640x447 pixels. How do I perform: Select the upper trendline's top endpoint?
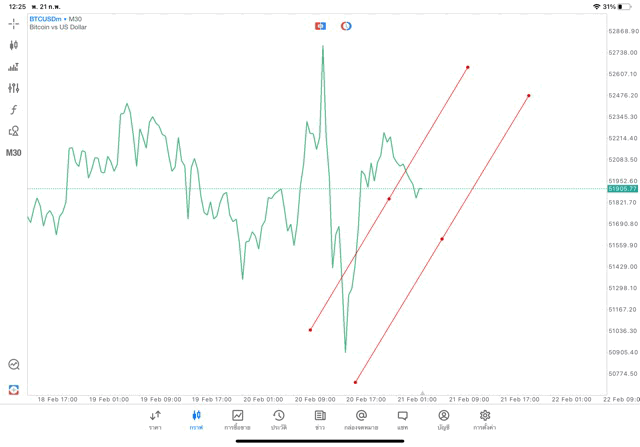pos(468,67)
